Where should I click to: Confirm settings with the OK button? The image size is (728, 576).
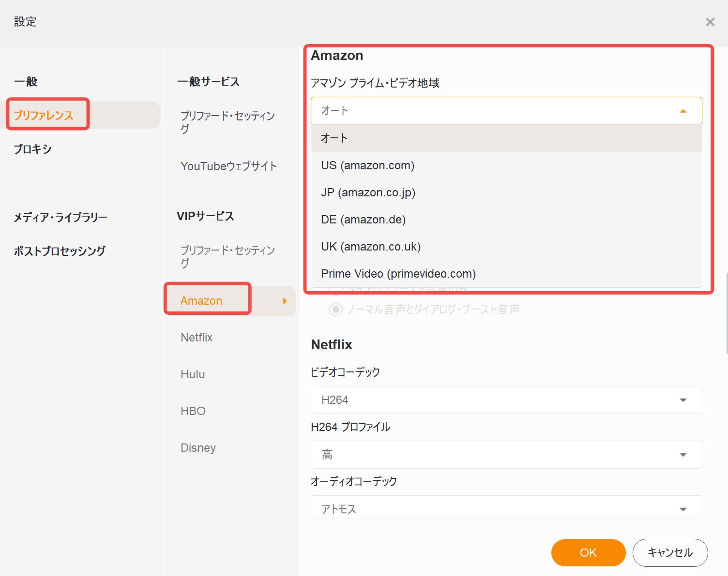tap(588, 553)
